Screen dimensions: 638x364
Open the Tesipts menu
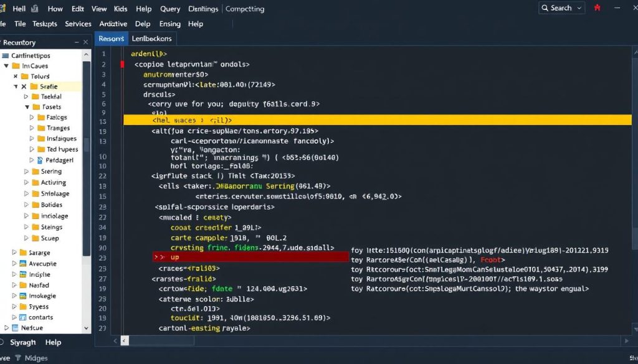45,24
